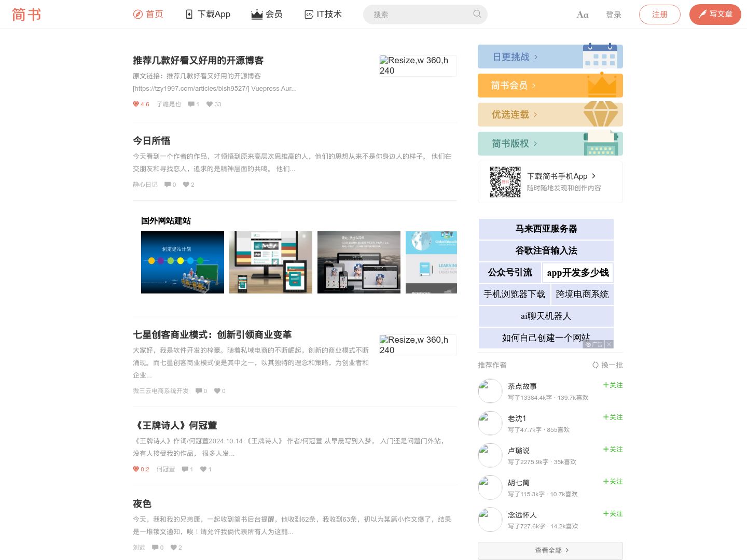Open the 日更挑战 banner
This screenshot has height=560, width=747.
[550, 57]
